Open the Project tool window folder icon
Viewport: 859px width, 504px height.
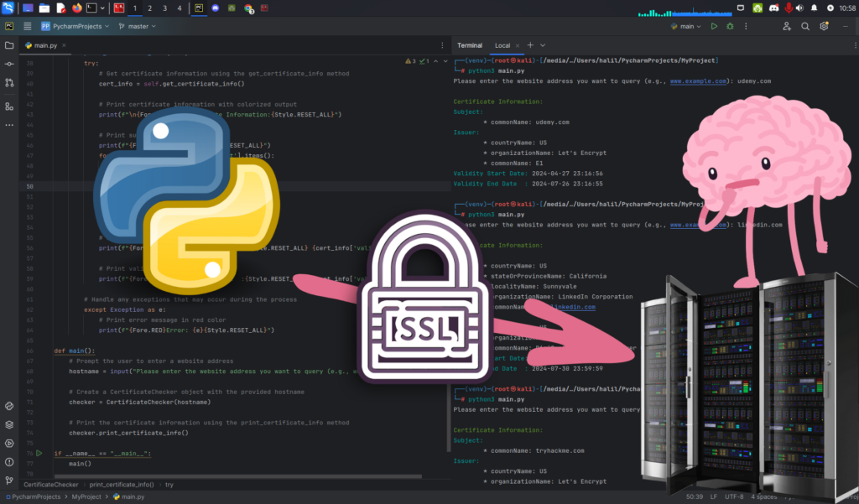tap(8, 48)
